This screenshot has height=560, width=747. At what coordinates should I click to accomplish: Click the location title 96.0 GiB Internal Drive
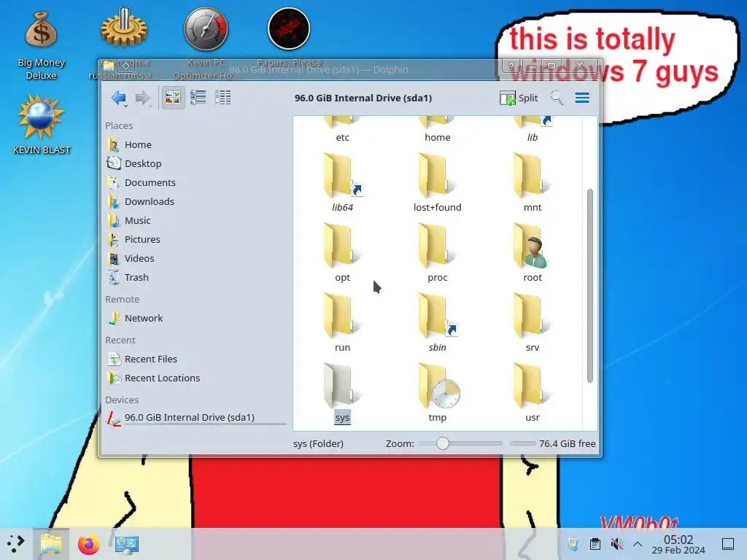coord(363,98)
